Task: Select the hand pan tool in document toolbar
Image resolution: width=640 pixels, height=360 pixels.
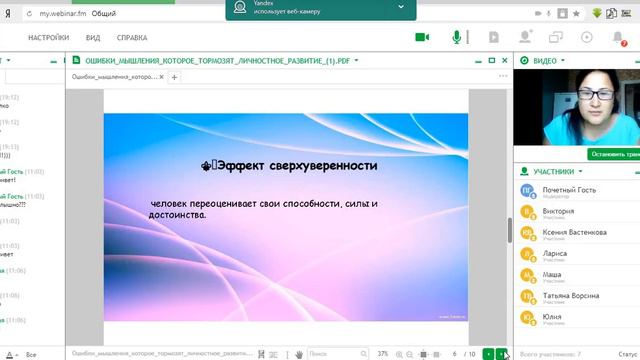Action: pyautogui.click(x=299, y=355)
